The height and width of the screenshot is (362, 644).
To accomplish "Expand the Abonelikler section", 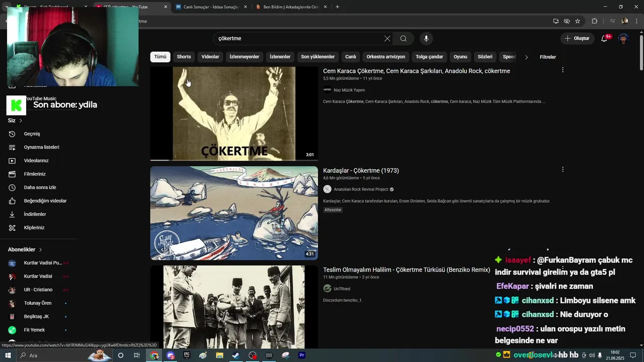I will click(25, 249).
